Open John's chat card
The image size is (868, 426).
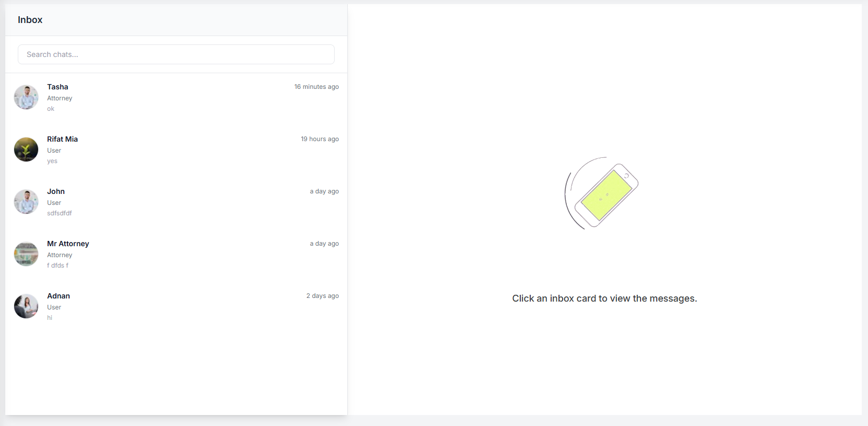(x=176, y=202)
